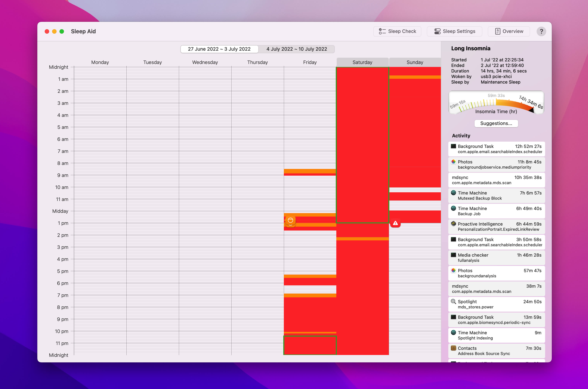This screenshot has height=389, width=588.
Task: Click the terminal icon of the biomesyncd periodic-sync task
Action: [x=453, y=317]
